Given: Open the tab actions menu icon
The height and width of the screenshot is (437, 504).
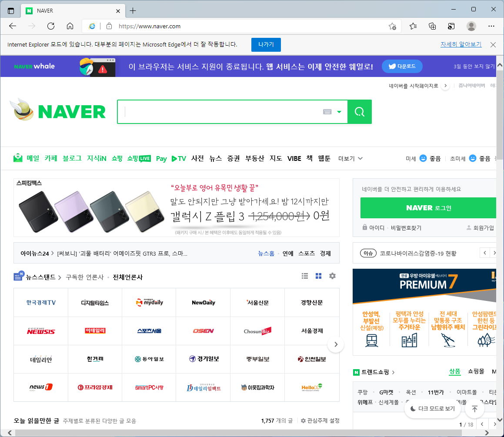Looking at the screenshot, I should click(10, 10).
